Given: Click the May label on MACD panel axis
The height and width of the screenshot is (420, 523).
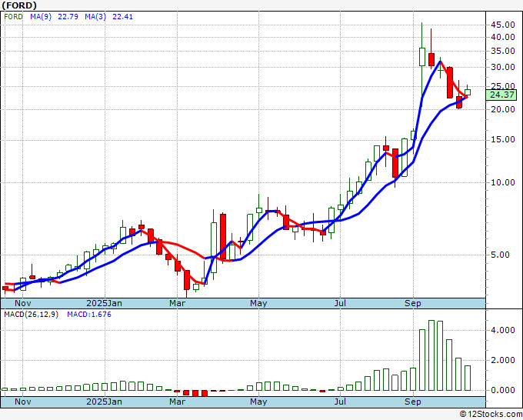Looking at the screenshot, I should pos(258,402).
